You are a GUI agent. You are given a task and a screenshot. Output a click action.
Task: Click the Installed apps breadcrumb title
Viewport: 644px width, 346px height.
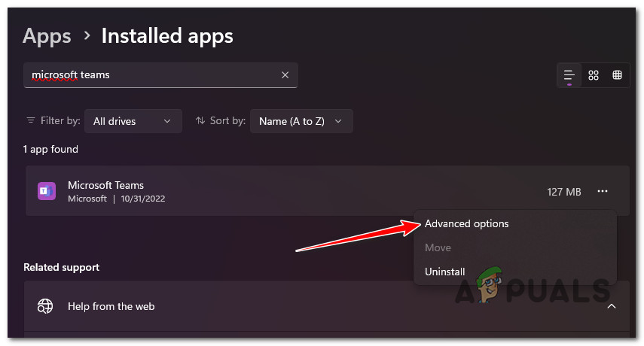(167, 36)
